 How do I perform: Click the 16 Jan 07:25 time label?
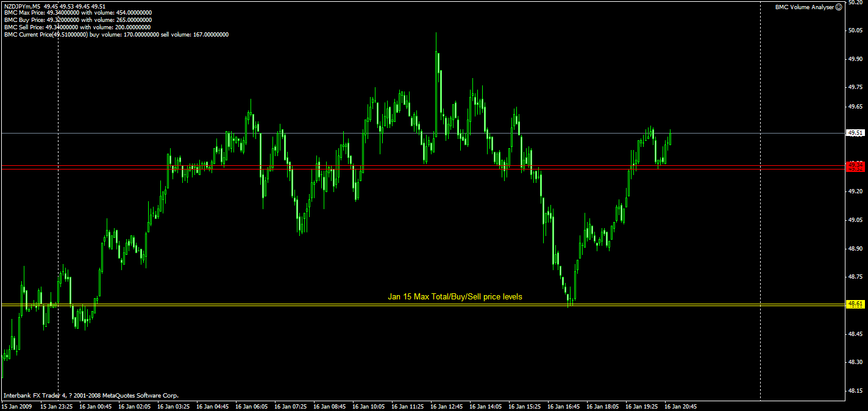pos(291,406)
